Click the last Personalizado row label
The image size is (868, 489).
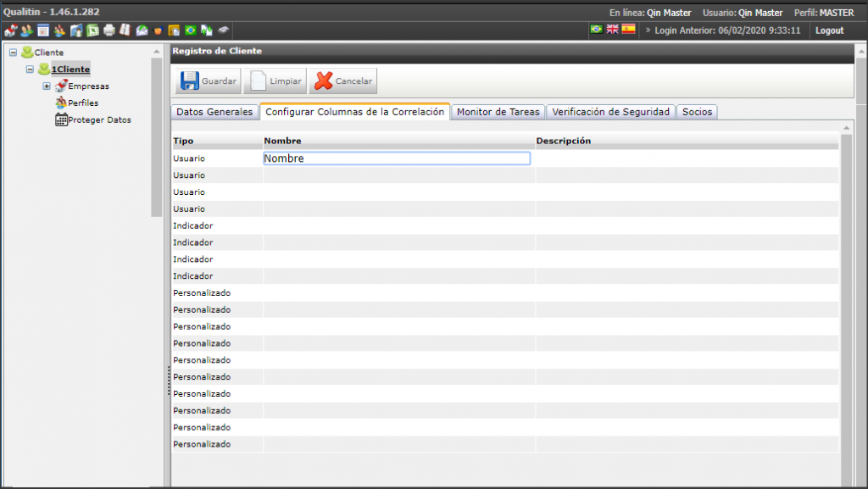[x=202, y=444]
